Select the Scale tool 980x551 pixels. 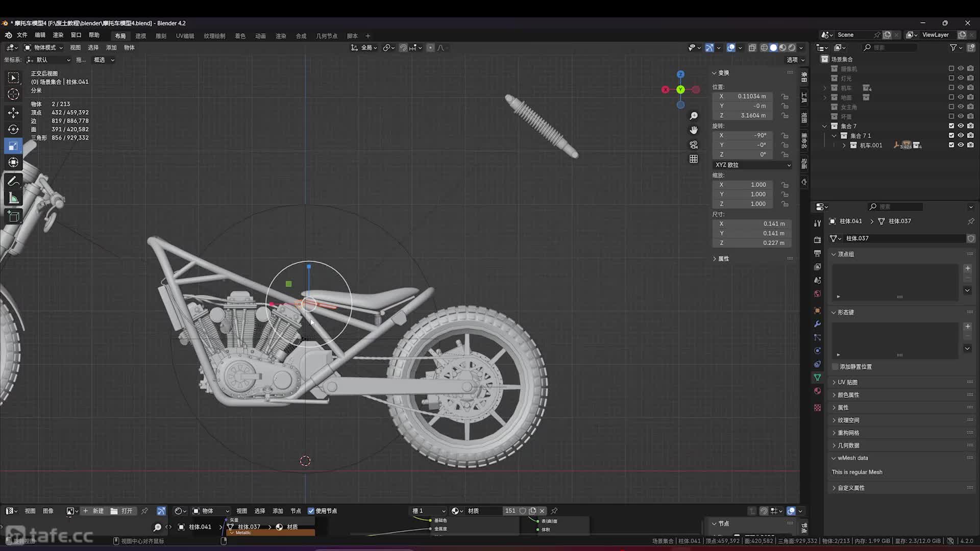(x=14, y=146)
